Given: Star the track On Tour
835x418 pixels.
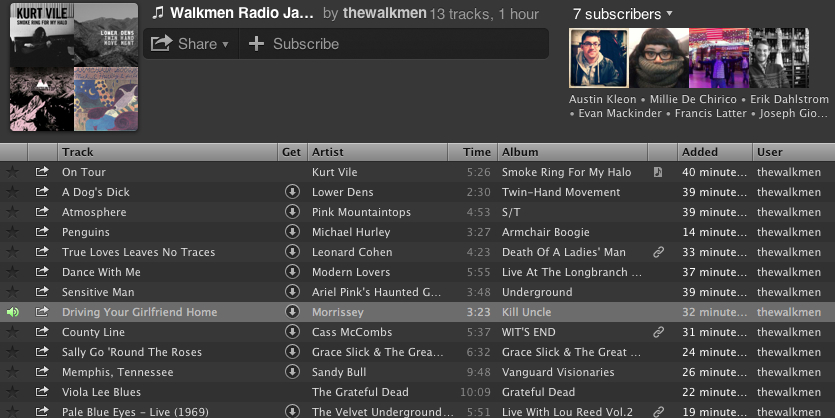Looking at the screenshot, I should click(12, 172).
